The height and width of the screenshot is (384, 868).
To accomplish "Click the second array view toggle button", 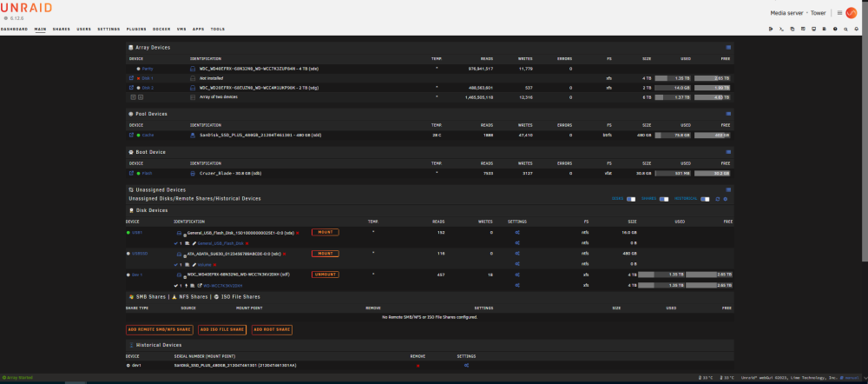I will click(x=141, y=97).
